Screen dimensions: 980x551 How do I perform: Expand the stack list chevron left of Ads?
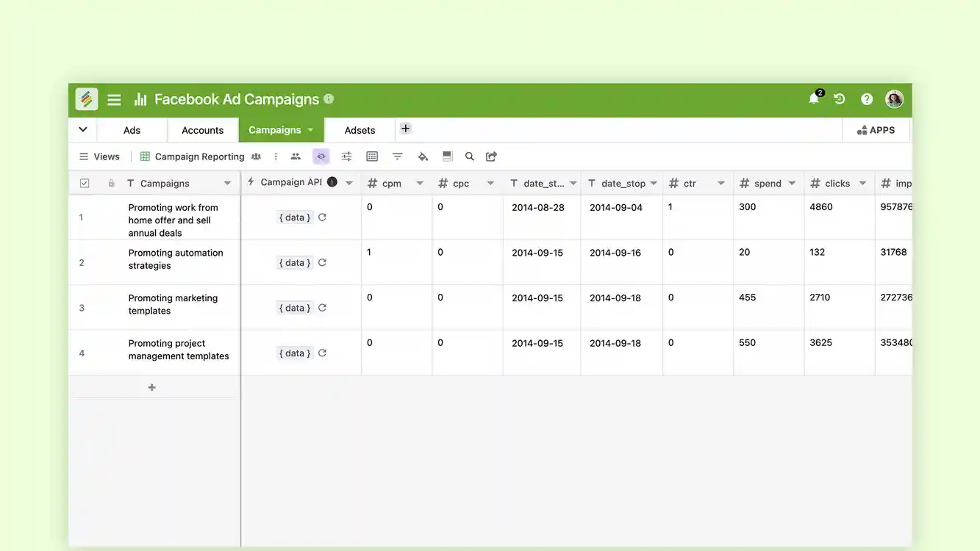click(83, 129)
